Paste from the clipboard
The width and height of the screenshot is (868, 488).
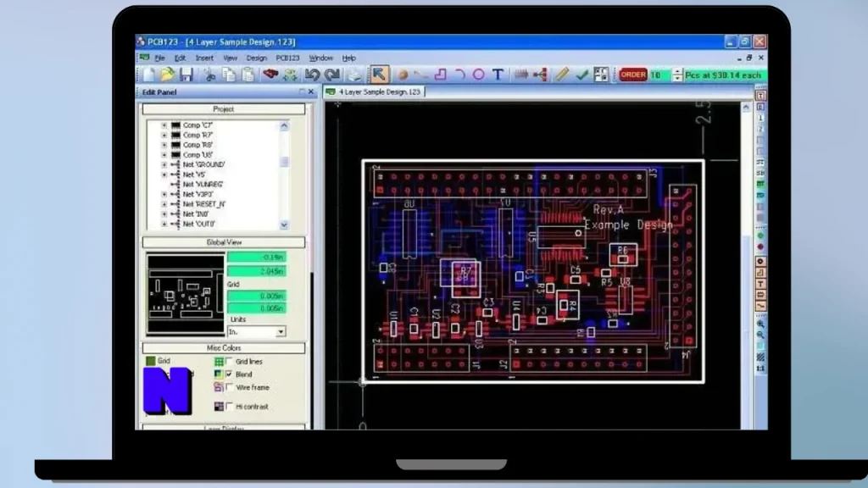pyautogui.click(x=248, y=75)
